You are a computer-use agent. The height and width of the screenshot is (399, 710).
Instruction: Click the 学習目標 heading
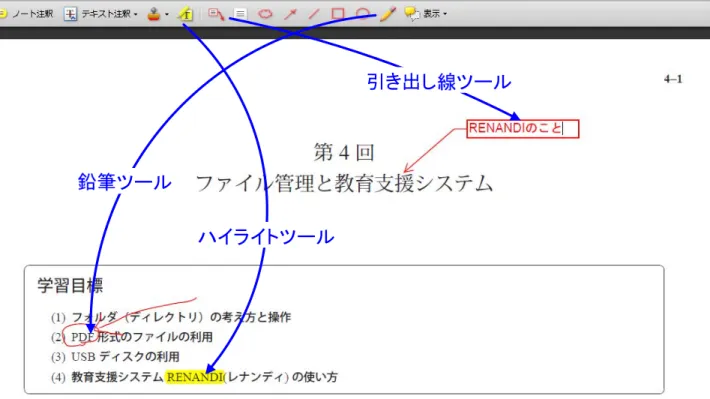click(x=70, y=285)
